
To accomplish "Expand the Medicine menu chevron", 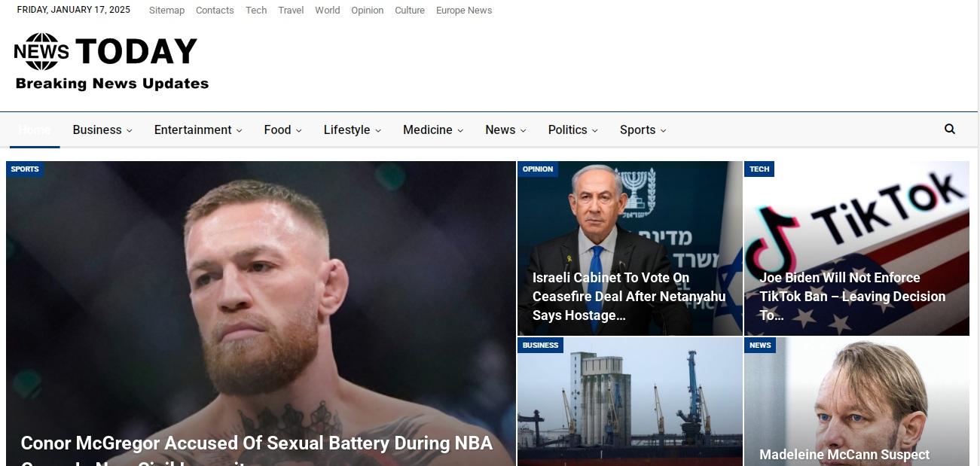I will coord(460,130).
